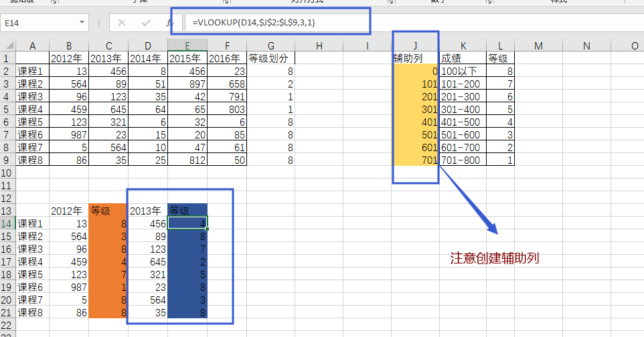Viewport: 644px width, 337px height.
Task: Click cell B1 '2012年' in top table
Action: [69, 58]
